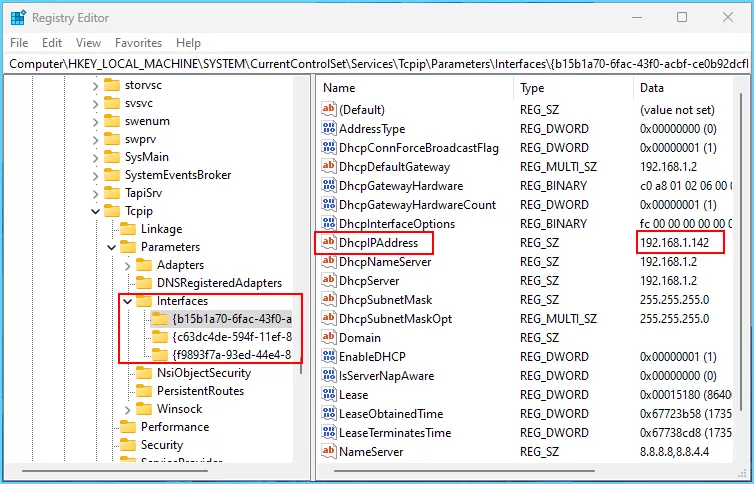Select the DhcpServer string icon
Image resolution: width=754 pixels, height=484 pixels.
(329, 280)
